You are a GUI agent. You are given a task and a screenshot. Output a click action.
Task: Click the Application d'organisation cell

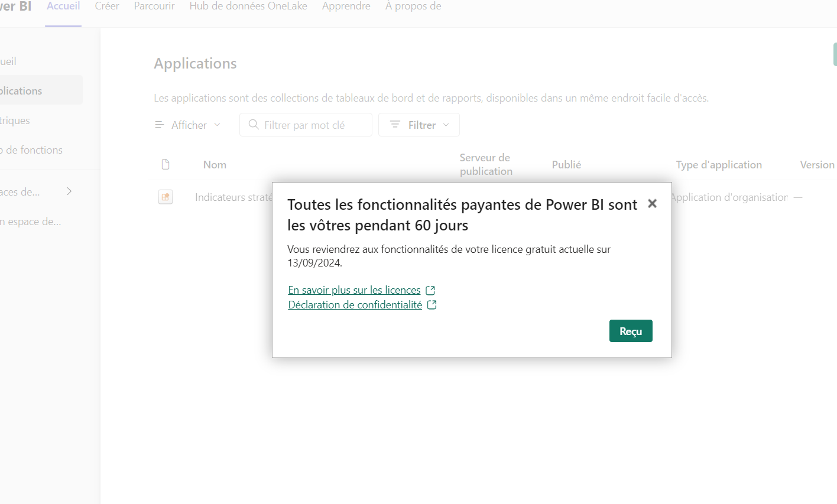point(729,197)
